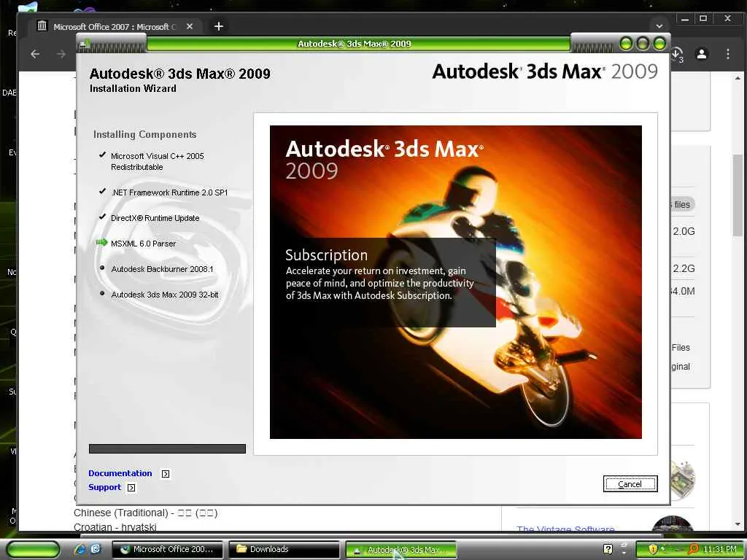This screenshot has width=747, height=560.
Task: Launch Internet Explorer from quick launch
Action: point(80,549)
